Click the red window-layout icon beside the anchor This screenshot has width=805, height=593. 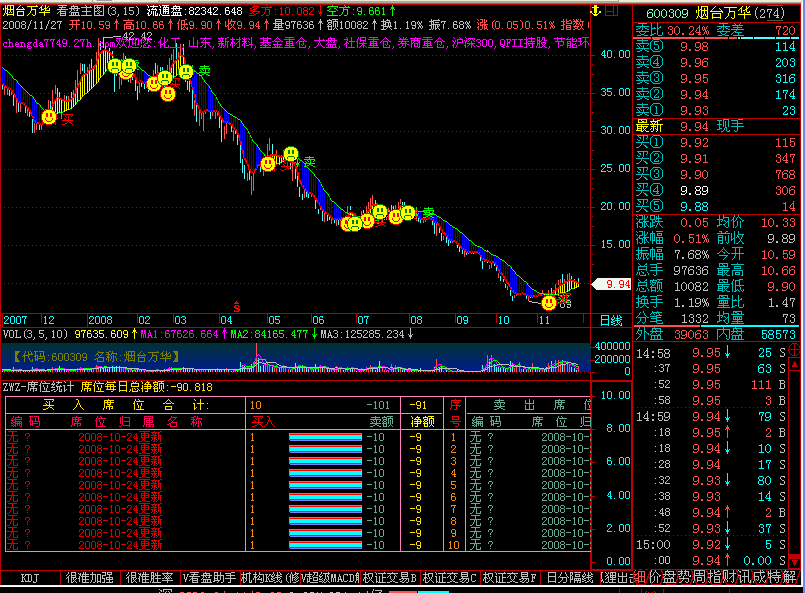point(611,10)
